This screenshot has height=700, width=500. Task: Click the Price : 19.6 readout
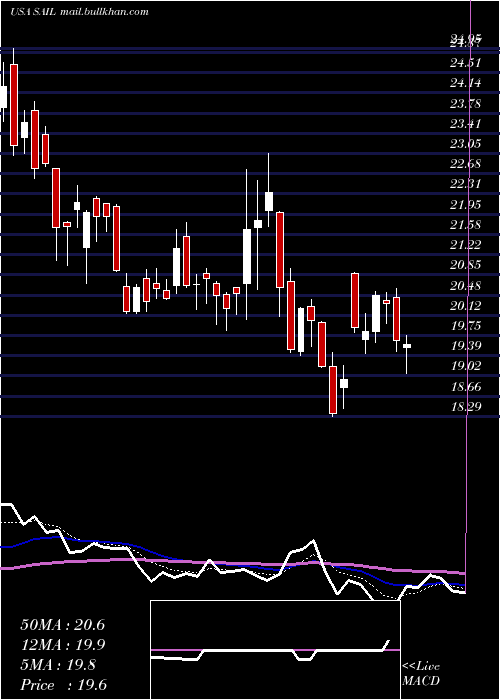coord(63,685)
